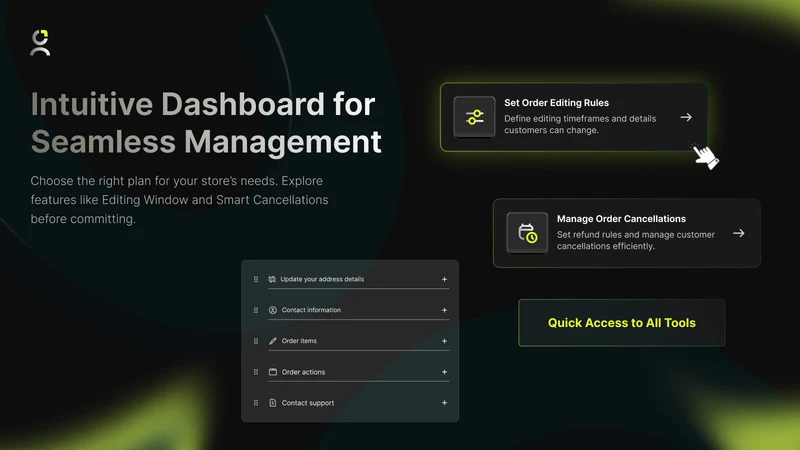Select the Update your address details label
800x450 pixels.
(x=322, y=279)
